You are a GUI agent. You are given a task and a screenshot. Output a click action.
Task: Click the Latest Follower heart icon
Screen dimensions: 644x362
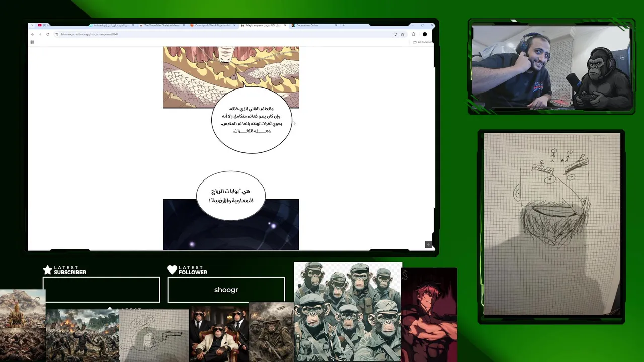pos(172,270)
